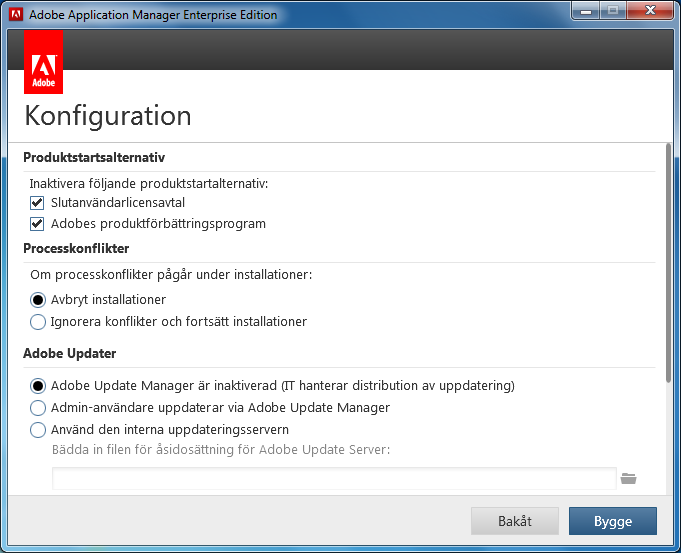Click 'Inaktivera följande produktstartalternativ:' text
Viewport: 681px width, 553px height.
pyautogui.click(x=149, y=184)
